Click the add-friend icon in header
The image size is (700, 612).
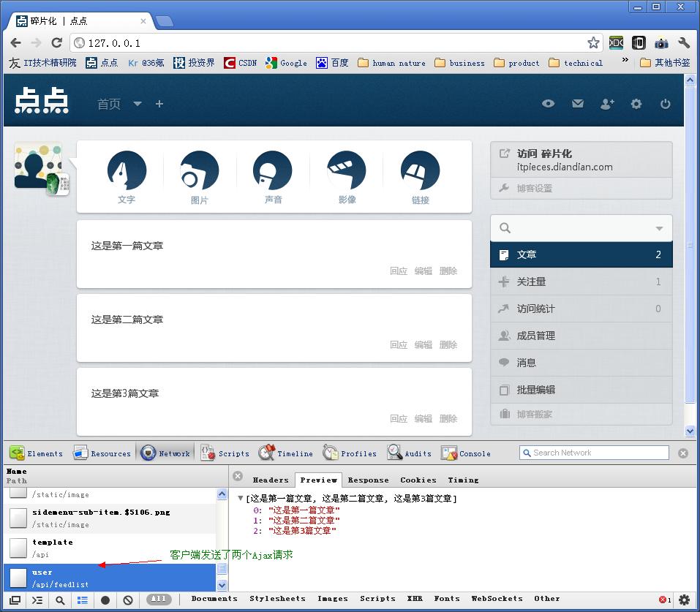(607, 104)
